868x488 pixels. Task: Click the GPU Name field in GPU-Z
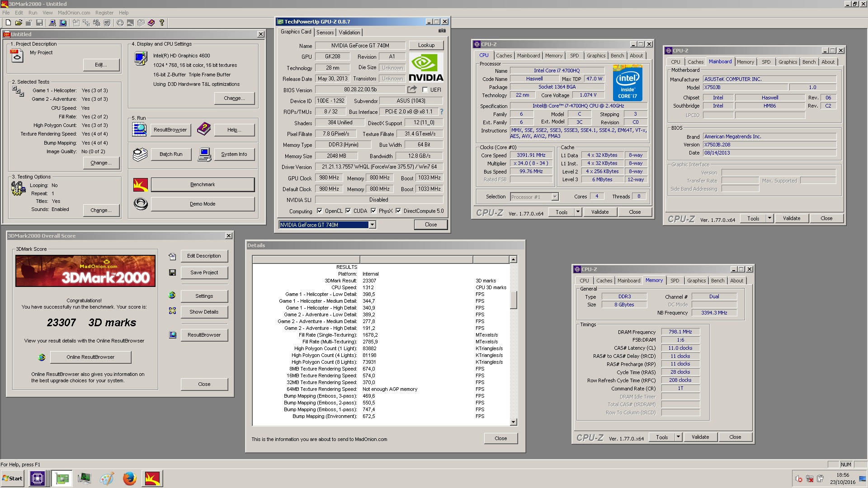[360, 45]
